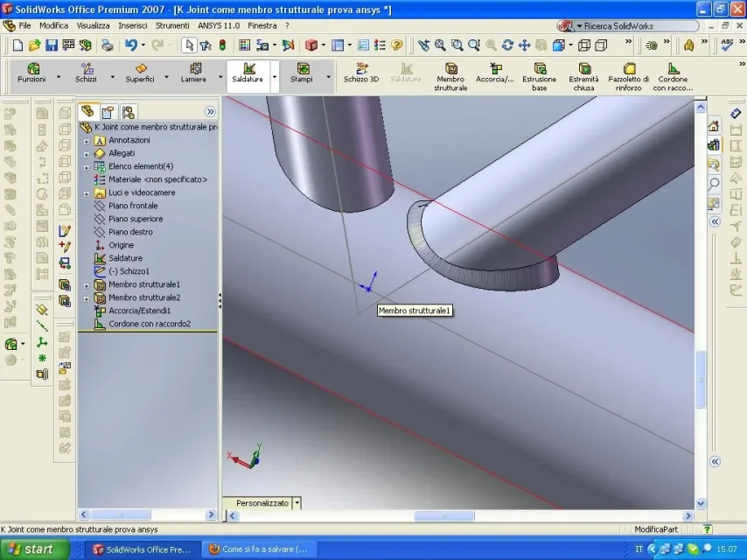This screenshot has height=560, width=747.
Task: Open the ANSYS 11.0 menu
Action: point(219,25)
